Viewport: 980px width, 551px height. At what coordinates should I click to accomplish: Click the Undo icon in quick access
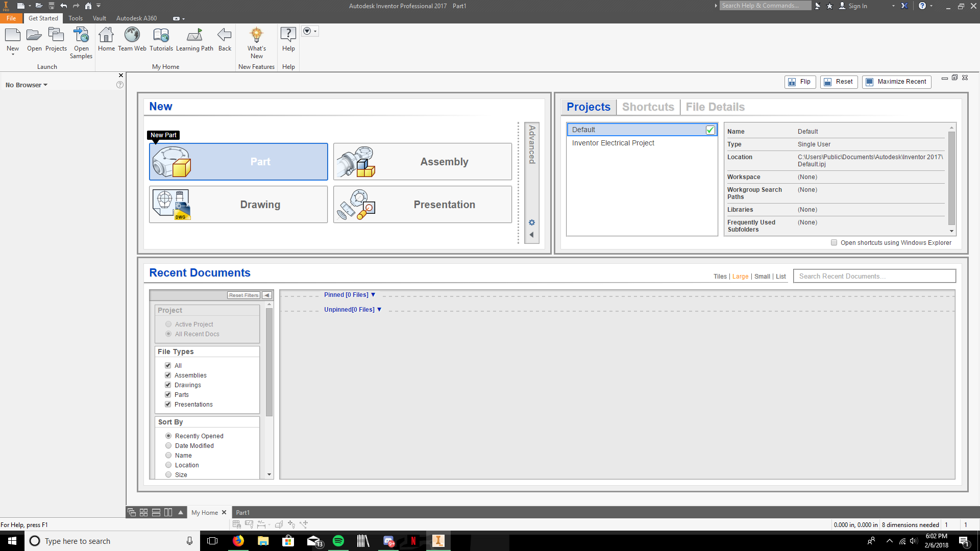[x=63, y=6]
